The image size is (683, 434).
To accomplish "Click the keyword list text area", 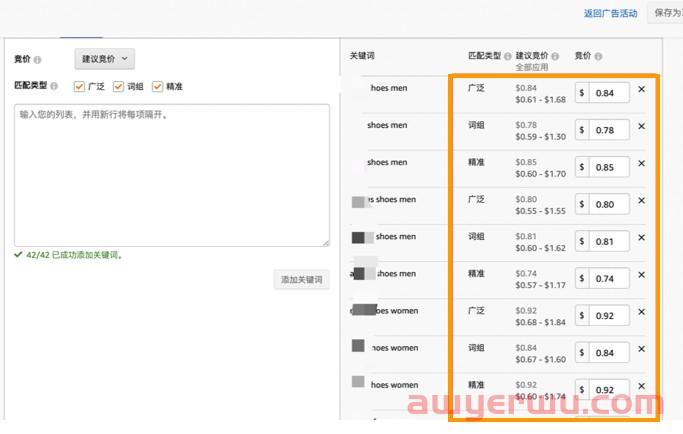I will coord(172,175).
